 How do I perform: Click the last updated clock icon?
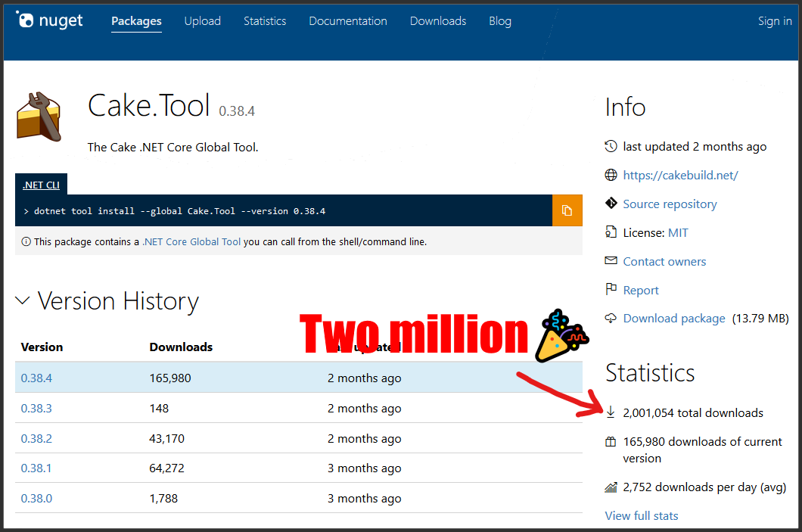[x=611, y=146]
